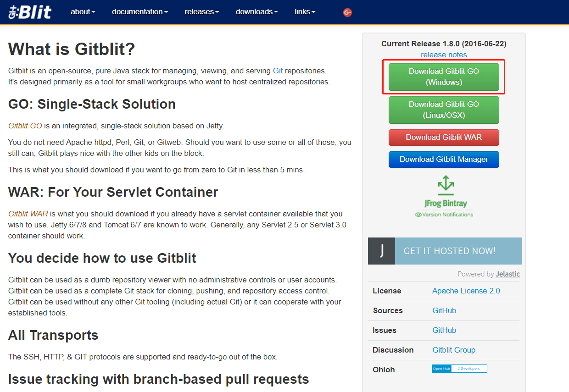This screenshot has width=569, height=392.
Task: Click the License label in sidebar table
Action: pyautogui.click(x=387, y=291)
